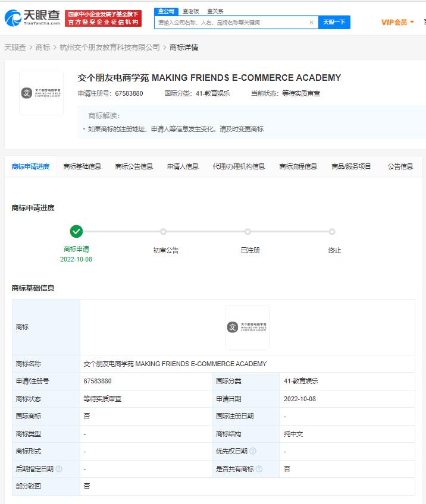Screen dimensions: 426x504
Task: Open the 杭州交个朋友教育科技有限公司 breadcrumb link
Action: [109, 48]
